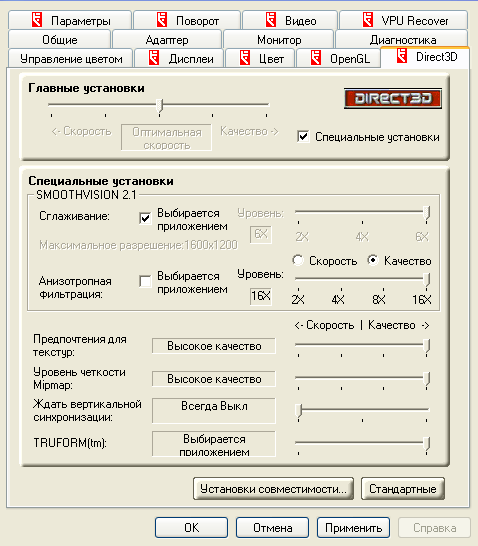Image resolution: width=478 pixels, height=546 pixels.
Task: Click the vertical sync slider handle
Action: [x=299, y=411]
